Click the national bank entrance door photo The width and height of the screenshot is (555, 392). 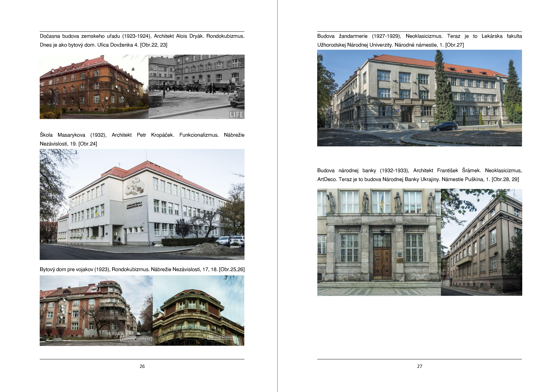(x=379, y=242)
